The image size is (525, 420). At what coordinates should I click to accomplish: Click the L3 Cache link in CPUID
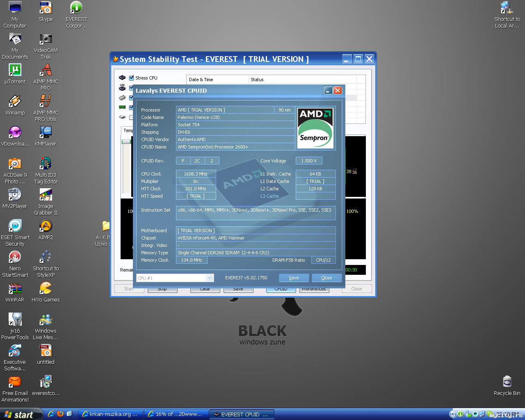click(x=269, y=196)
